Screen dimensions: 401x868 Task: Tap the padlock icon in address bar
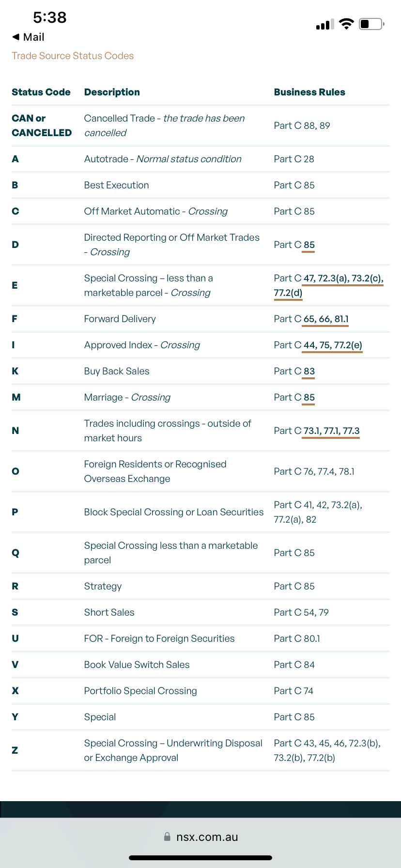167,837
